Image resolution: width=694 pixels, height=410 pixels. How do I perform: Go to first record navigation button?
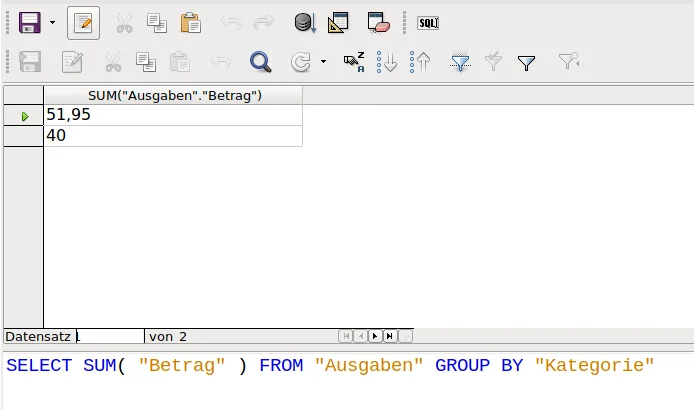(346, 336)
